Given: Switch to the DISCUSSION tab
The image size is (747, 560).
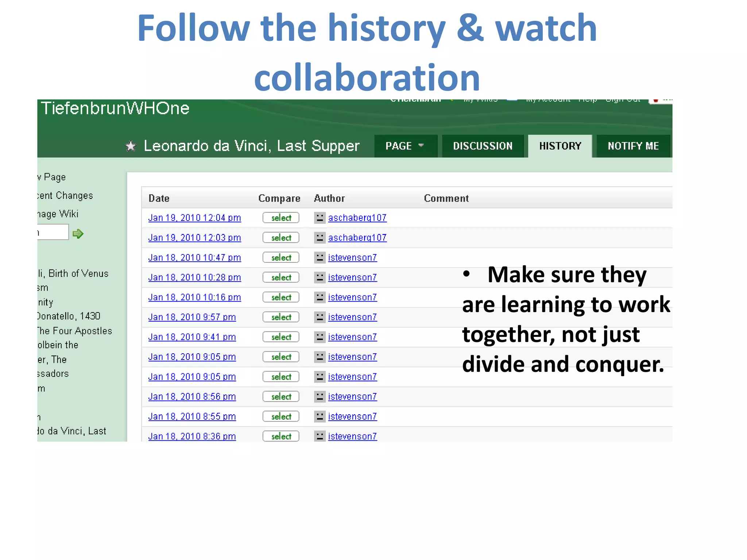Looking at the screenshot, I should [x=483, y=146].
